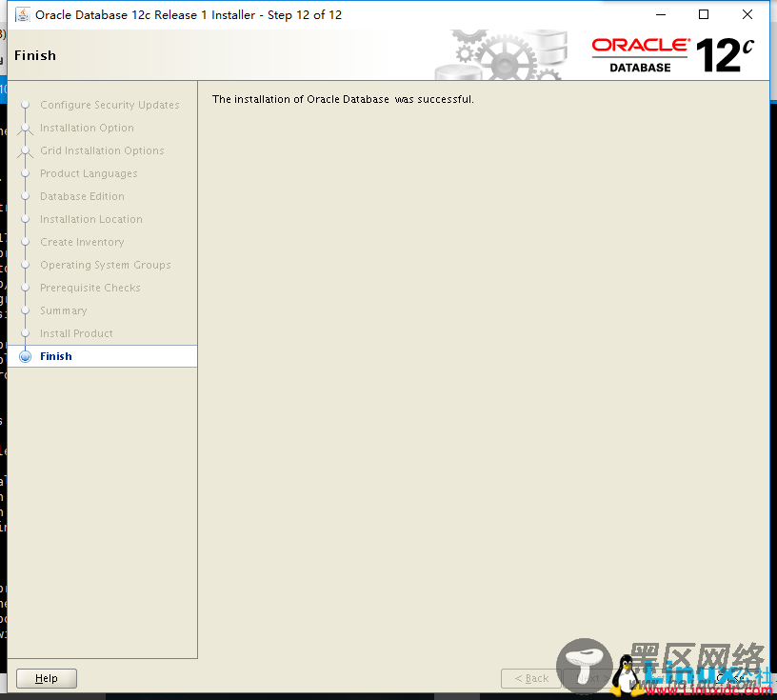Click Install Product step
This screenshot has height=700, width=777.
76,333
